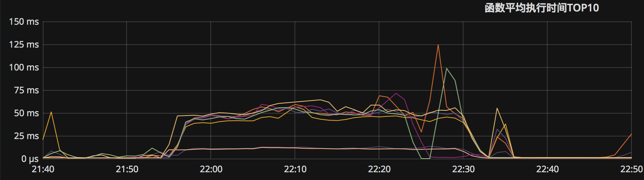Click the 22:00 time axis label
This screenshot has height=180, width=644.
click(x=211, y=169)
